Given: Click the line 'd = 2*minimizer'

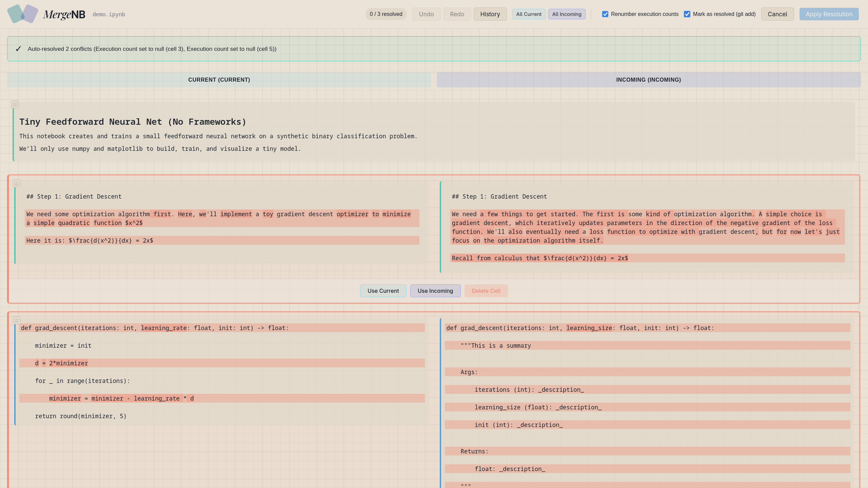Looking at the screenshot, I should click(222, 363).
